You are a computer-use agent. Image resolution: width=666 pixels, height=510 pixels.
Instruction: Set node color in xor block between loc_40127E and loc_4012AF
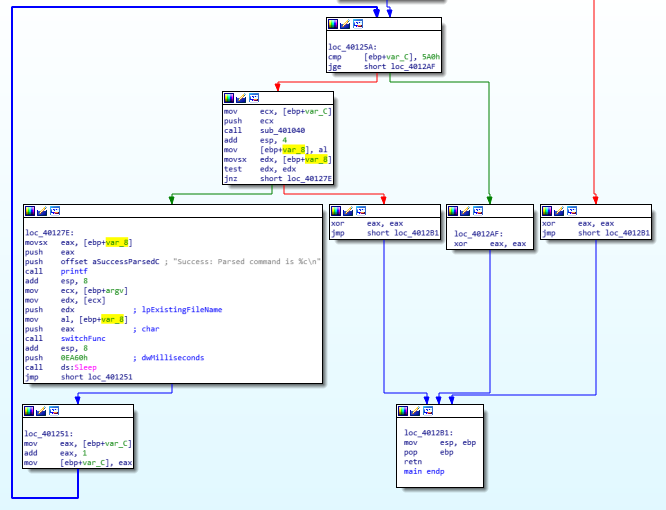tap(336, 211)
